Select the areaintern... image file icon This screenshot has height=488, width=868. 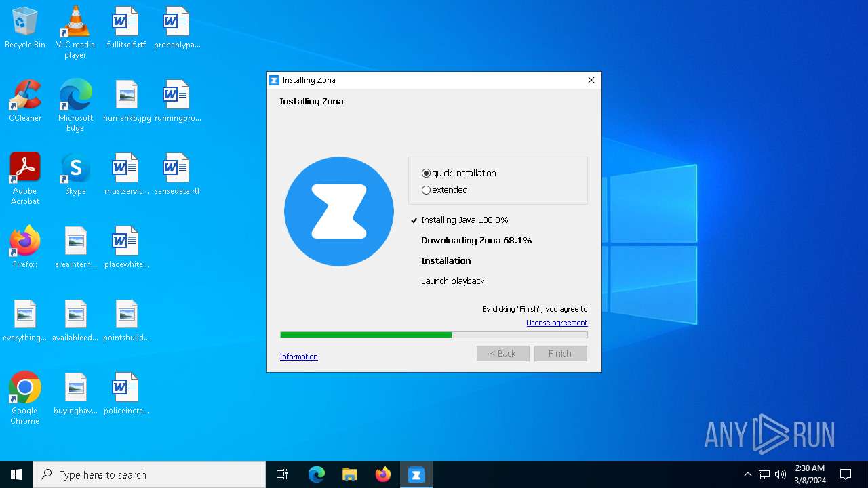pos(75,248)
